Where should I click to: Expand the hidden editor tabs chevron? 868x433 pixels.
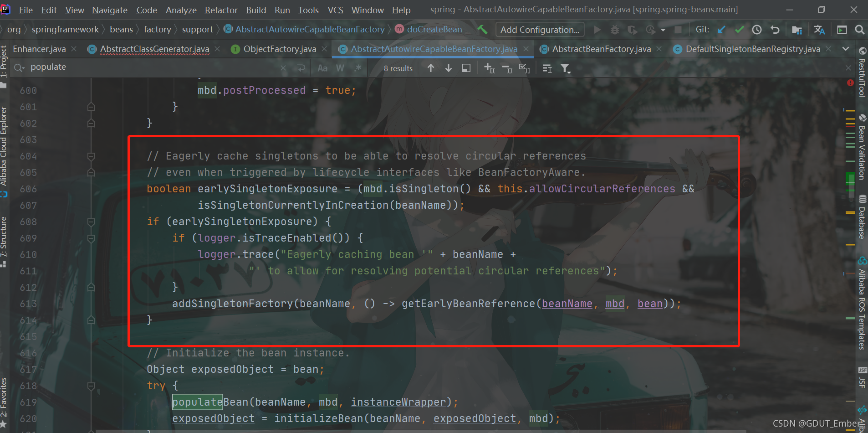(x=846, y=49)
